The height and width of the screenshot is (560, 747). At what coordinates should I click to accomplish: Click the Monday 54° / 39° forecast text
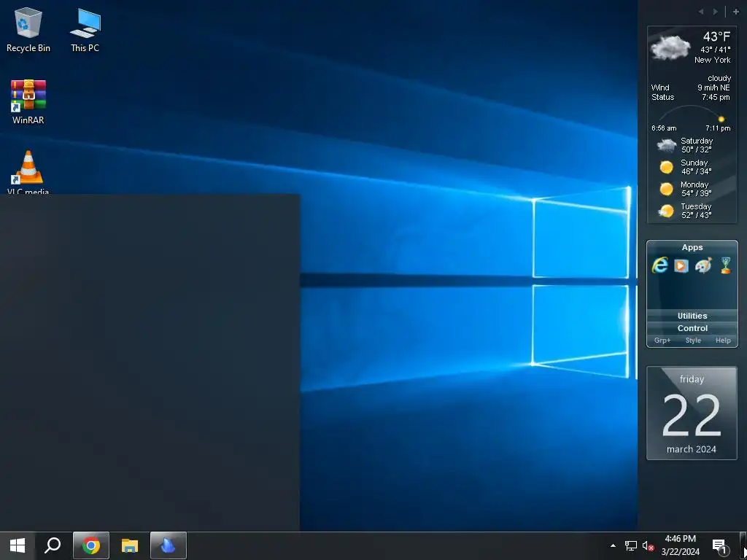pos(696,189)
